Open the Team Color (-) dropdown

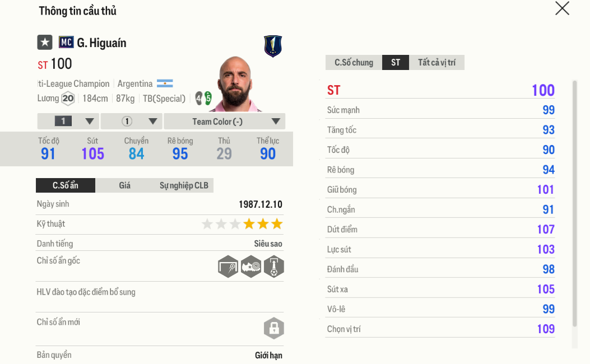click(x=224, y=121)
